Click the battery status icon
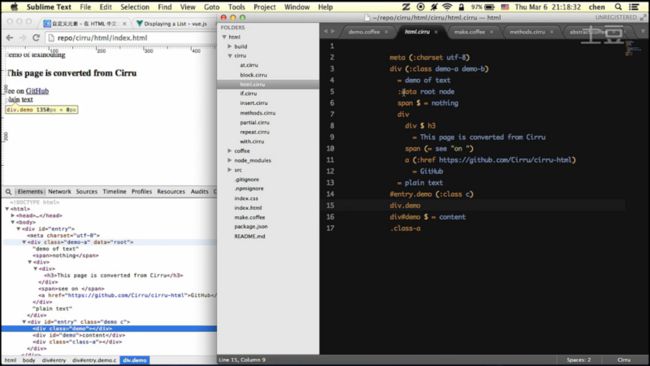650x366 pixels. pyautogui.click(x=490, y=7)
